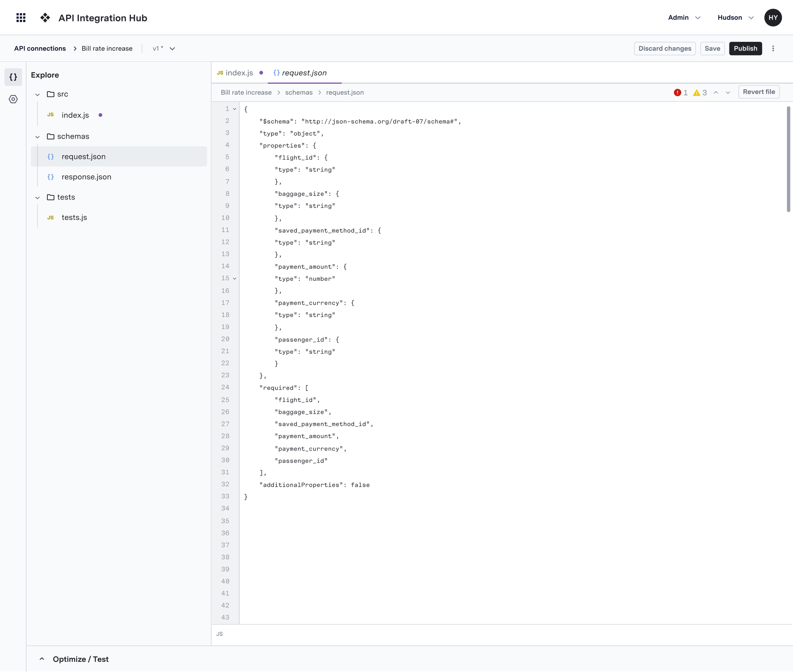Open the v1 version dropdown
The width and height of the screenshot is (793, 672).
[x=164, y=48]
